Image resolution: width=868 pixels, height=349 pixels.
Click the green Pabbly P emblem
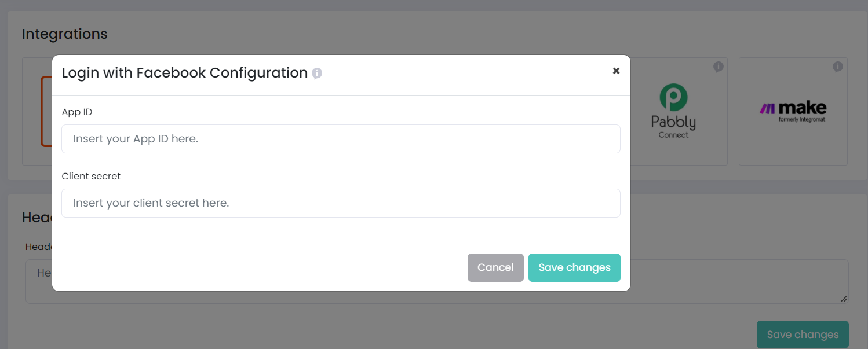[x=673, y=97]
